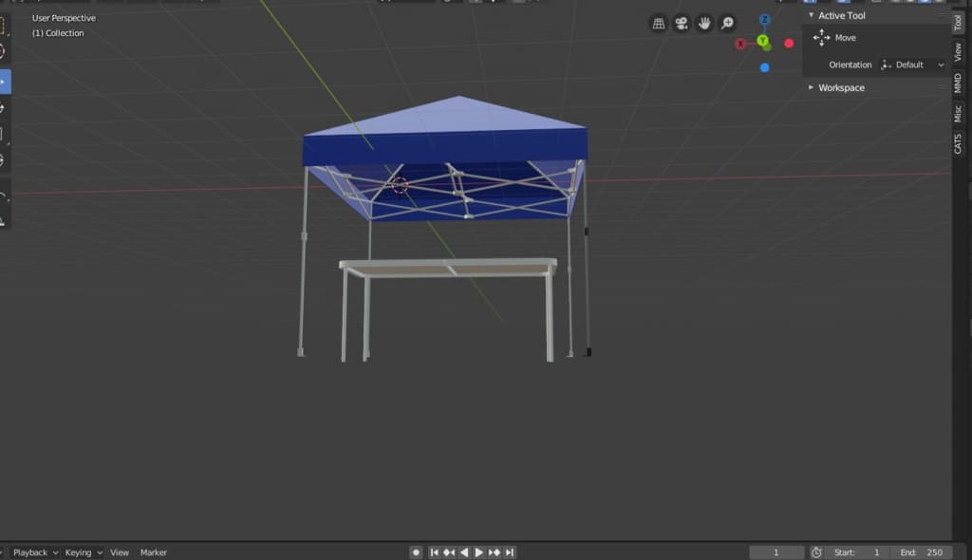This screenshot has width=972, height=560.
Task: Jump to the next keyframe
Action: tap(494, 552)
